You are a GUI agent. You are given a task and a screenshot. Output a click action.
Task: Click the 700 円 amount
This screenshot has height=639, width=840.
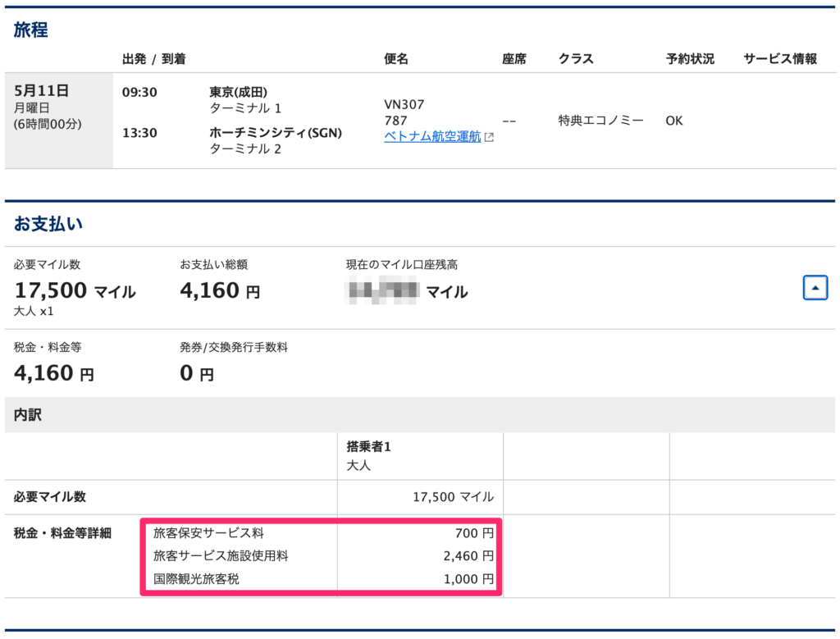pyautogui.click(x=474, y=533)
